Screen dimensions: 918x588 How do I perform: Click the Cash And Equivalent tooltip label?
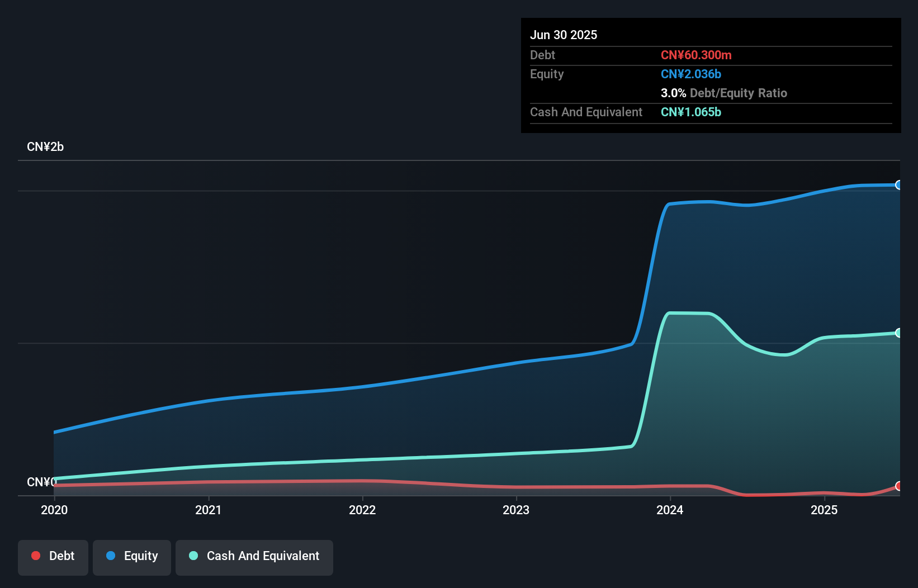[x=586, y=112]
